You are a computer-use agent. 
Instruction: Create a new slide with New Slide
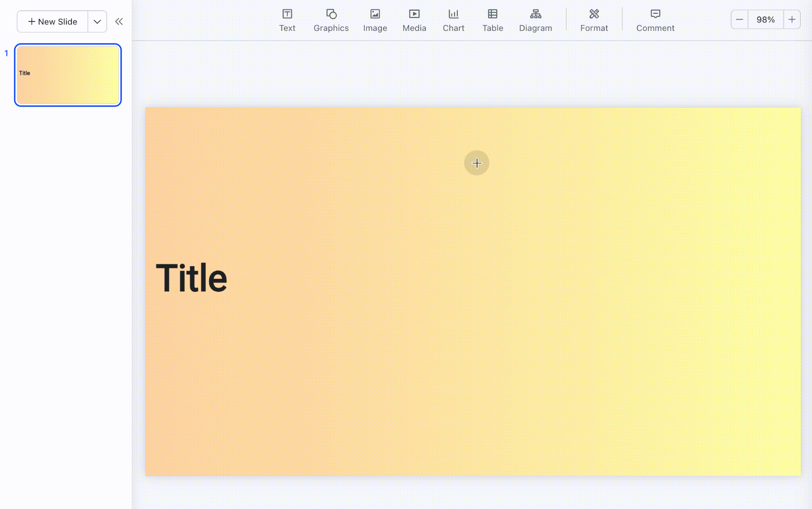click(x=52, y=21)
